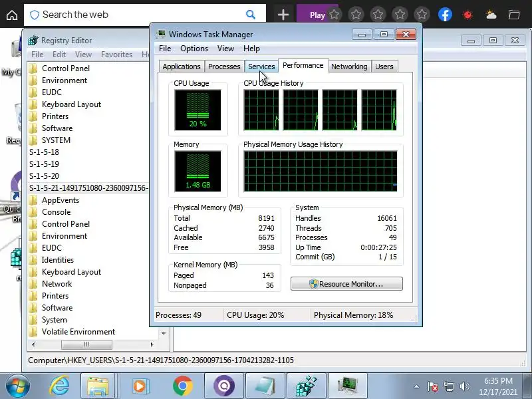532x399 pixels.
Task: Click the volume speaker tray icon
Action: 464,386
